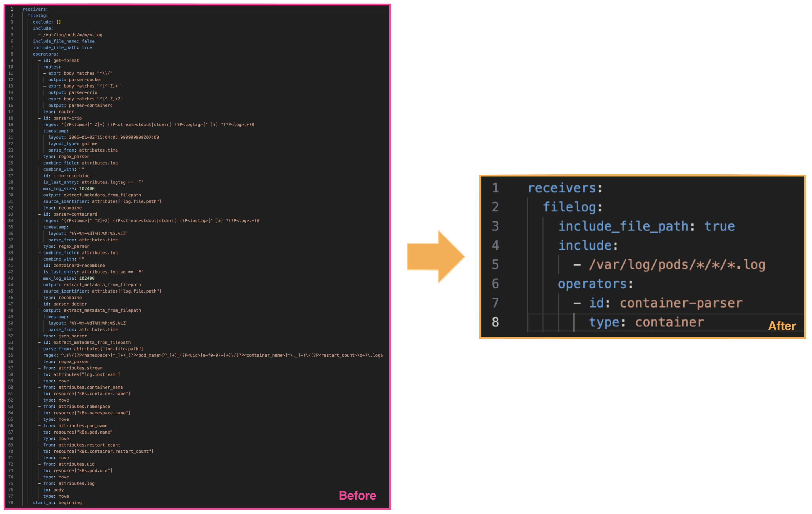Click 'id: crio-recombine' on line 27
The width and height of the screenshot is (812, 514).
point(66,176)
